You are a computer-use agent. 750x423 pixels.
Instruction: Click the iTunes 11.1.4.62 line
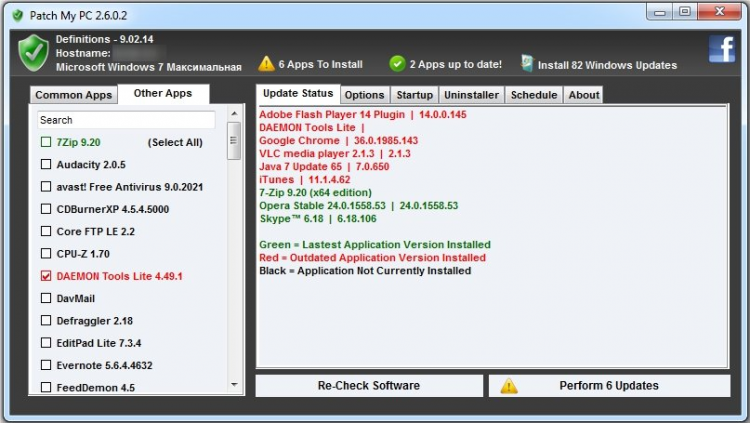[x=305, y=179]
